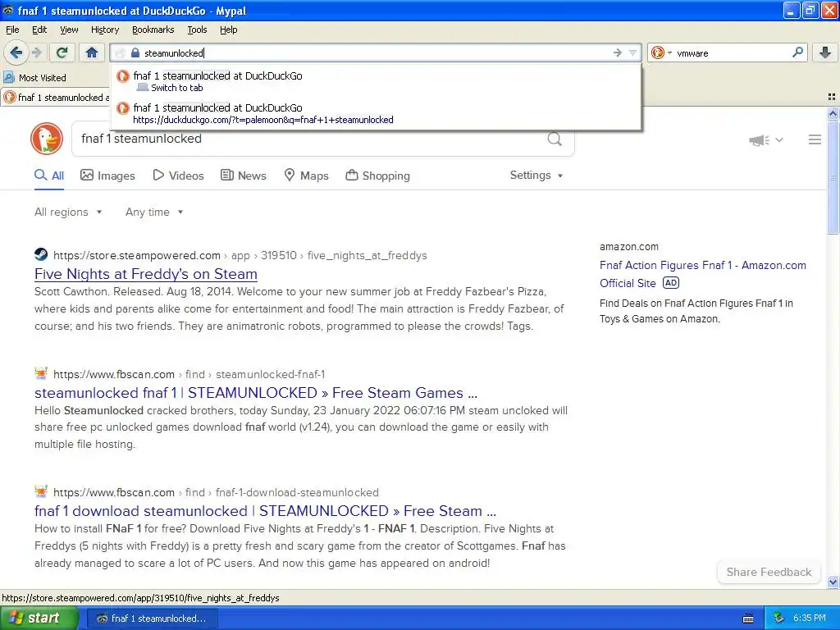Click the page scrollbar up arrow
840x630 pixels.
click(833, 113)
